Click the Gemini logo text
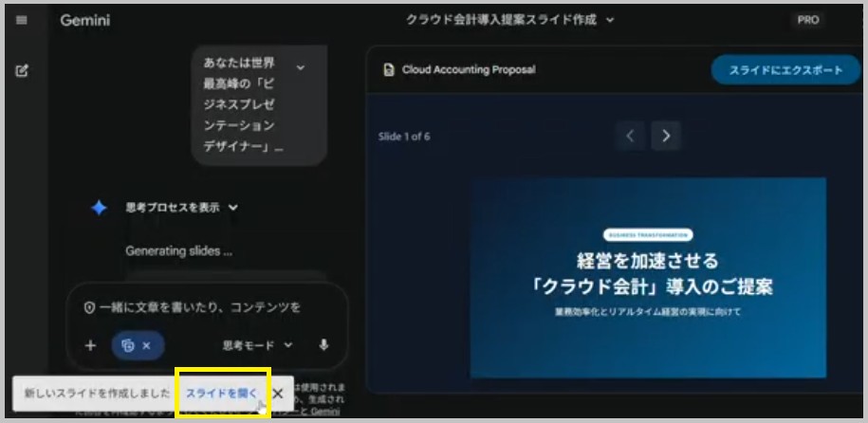 (x=85, y=21)
